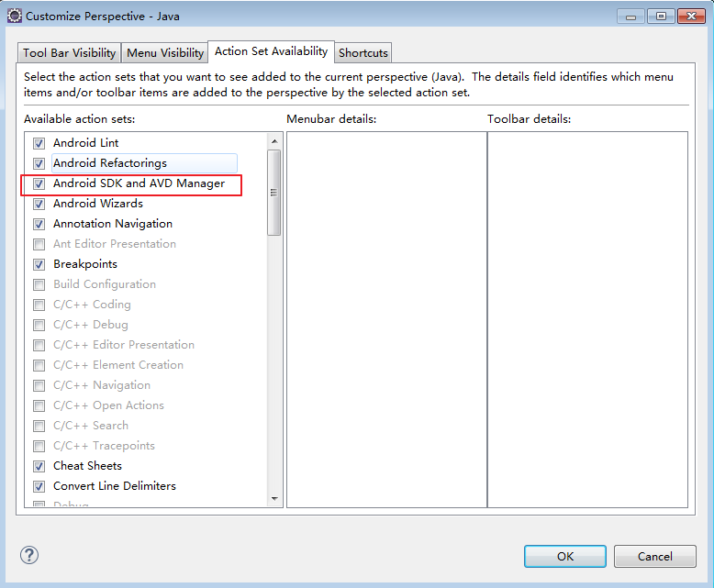Select the Annotation Navigation label
Viewport: 714px width, 588px height.
pos(113,224)
